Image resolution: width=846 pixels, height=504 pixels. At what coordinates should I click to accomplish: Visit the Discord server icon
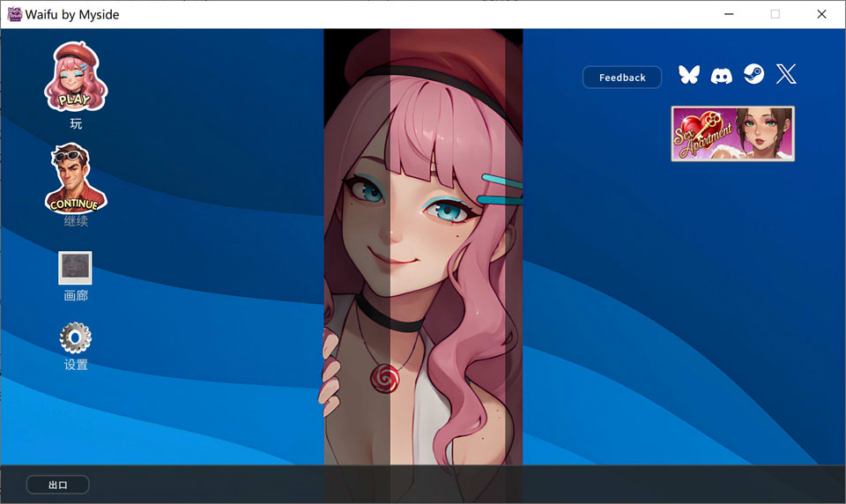pos(721,75)
